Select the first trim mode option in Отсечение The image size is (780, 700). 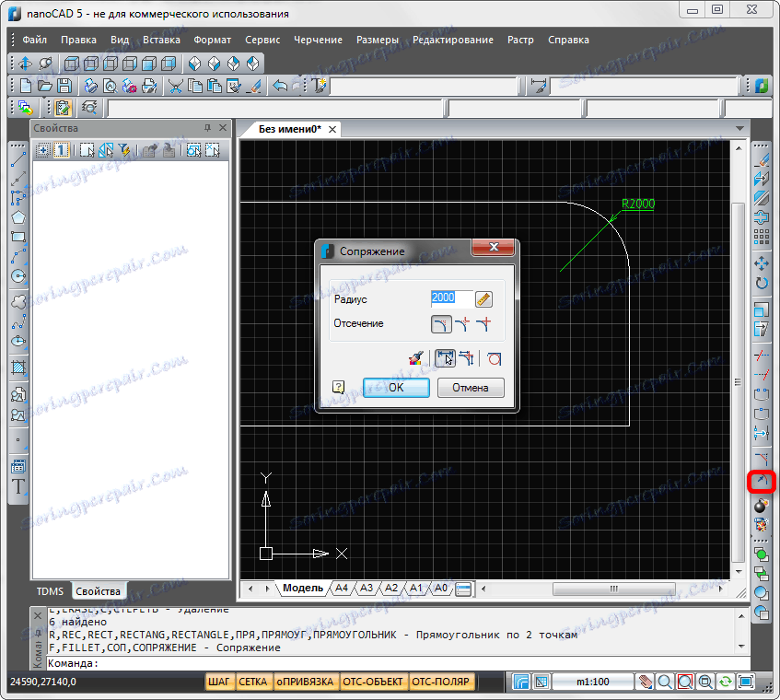[442, 323]
